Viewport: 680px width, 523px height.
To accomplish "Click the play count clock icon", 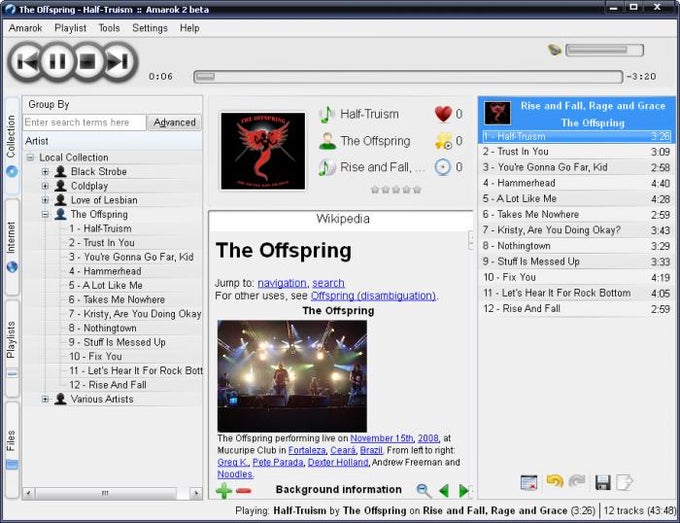I will (443, 167).
